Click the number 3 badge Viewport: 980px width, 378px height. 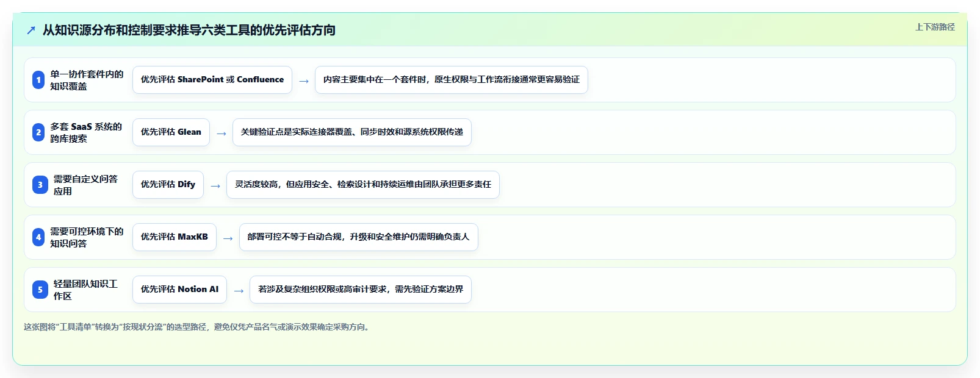pos(40,185)
